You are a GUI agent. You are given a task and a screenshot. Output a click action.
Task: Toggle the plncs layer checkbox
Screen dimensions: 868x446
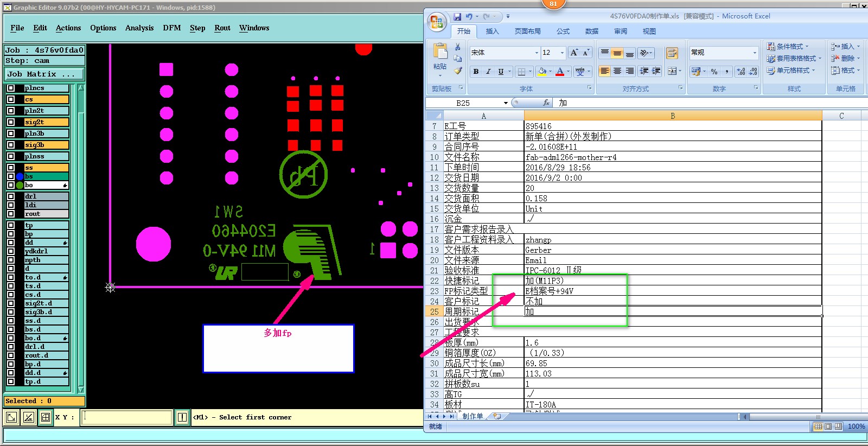tap(11, 88)
